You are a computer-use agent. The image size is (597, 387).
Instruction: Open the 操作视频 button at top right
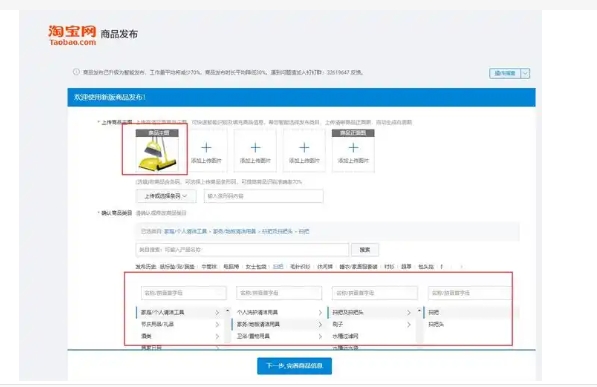pyautogui.click(x=505, y=73)
